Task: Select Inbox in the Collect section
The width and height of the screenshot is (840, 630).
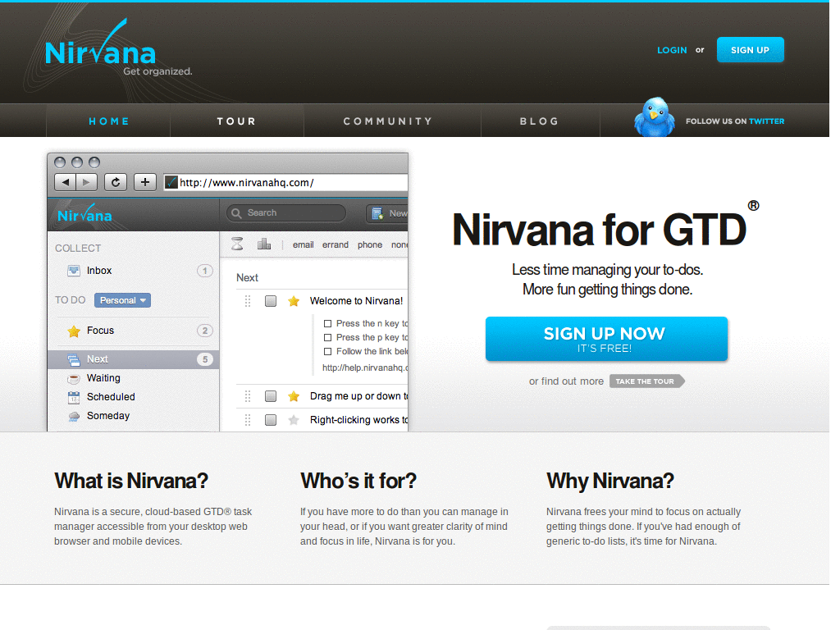Action: coord(134,271)
